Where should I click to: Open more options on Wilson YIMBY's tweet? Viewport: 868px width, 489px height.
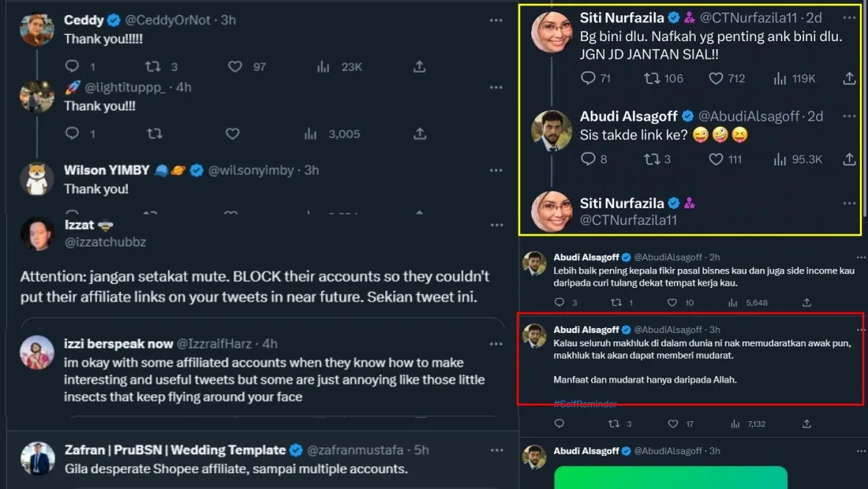(496, 170)
